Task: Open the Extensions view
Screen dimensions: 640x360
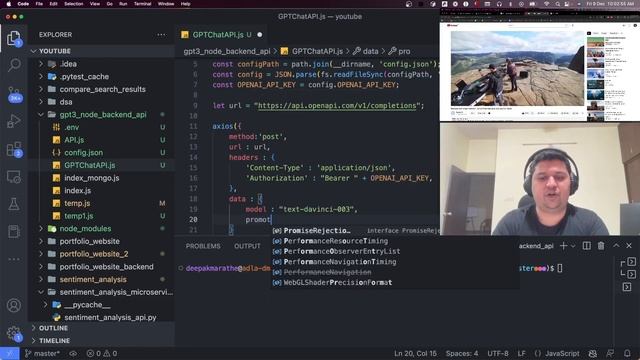Action: point(14,149)
